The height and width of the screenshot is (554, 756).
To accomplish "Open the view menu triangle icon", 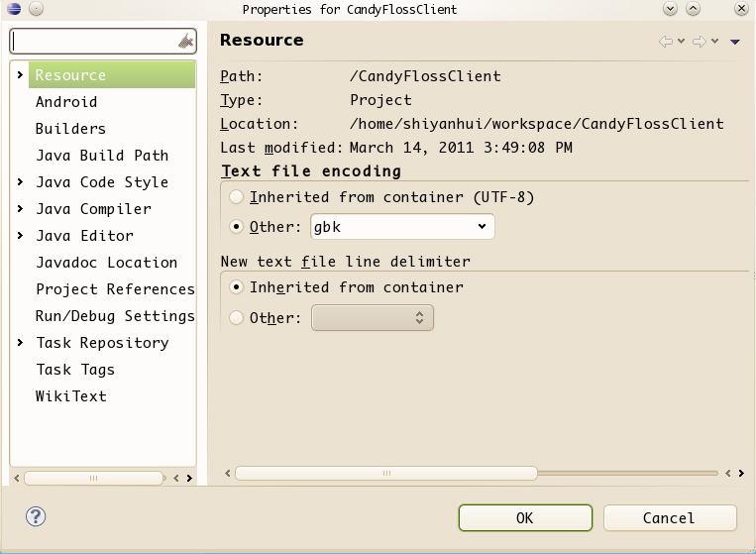I will 734,42.
